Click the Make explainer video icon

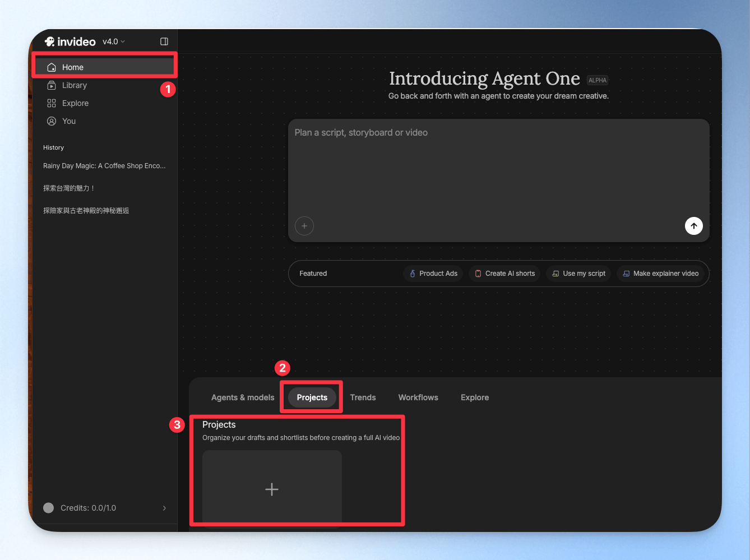[626, 274]
